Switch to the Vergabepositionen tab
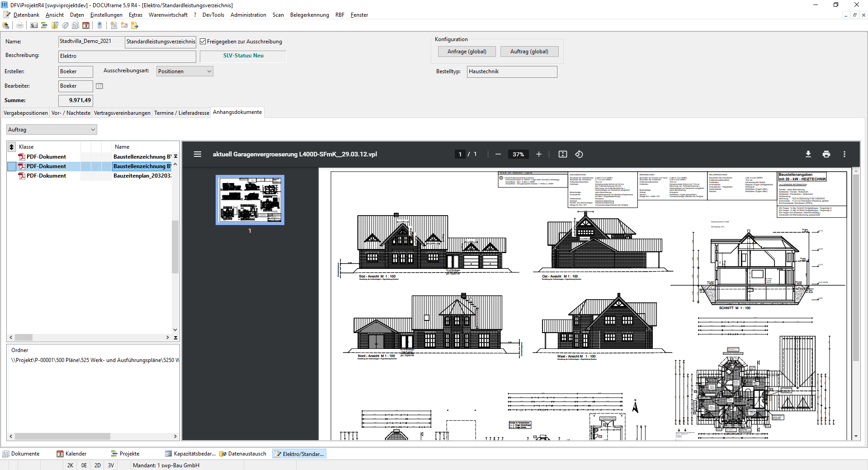Viewport: 868px width, 470px height. (x=26, y=113)
